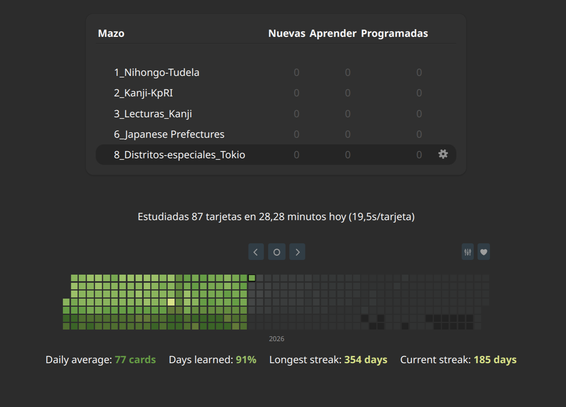Click the Nuevas column header

click(287, 33)
